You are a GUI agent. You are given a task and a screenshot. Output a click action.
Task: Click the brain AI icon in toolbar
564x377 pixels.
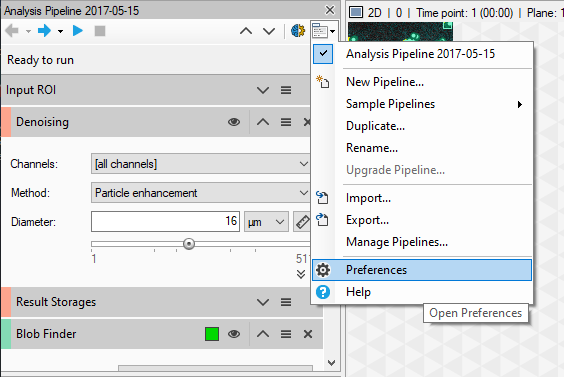pos(298,31)
